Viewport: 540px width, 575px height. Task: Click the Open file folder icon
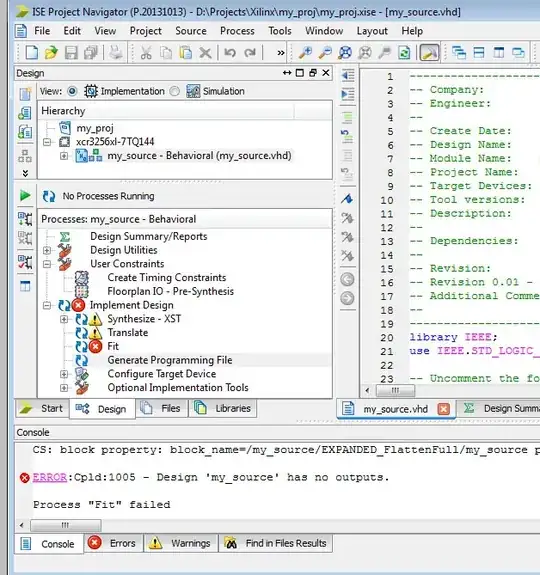click(x=51, y=53)
